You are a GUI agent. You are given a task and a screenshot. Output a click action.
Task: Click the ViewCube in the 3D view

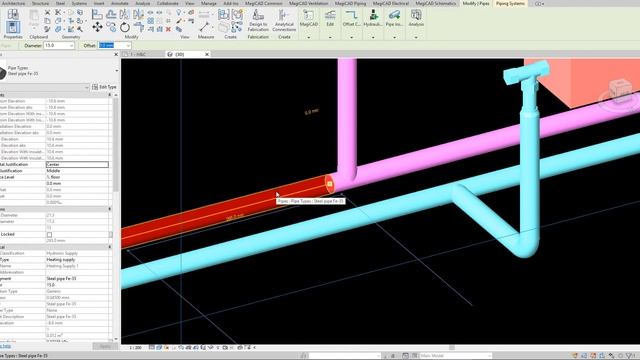click(x=620, y=91)
